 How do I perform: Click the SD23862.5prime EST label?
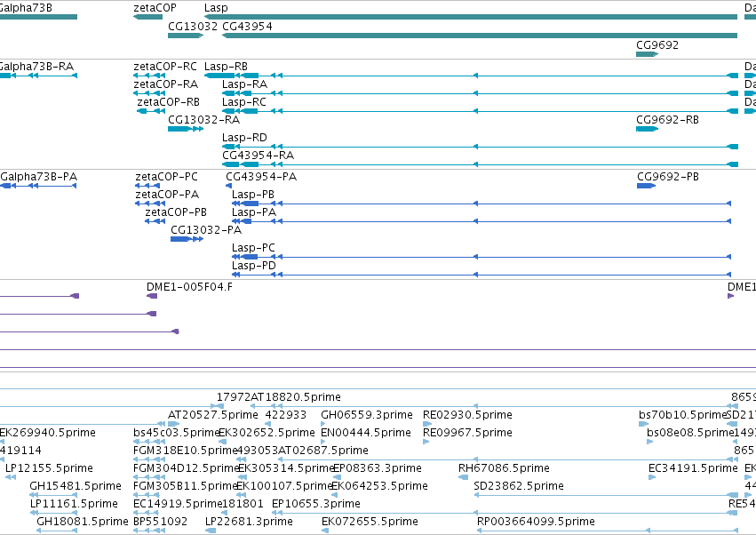pos(519,486)
